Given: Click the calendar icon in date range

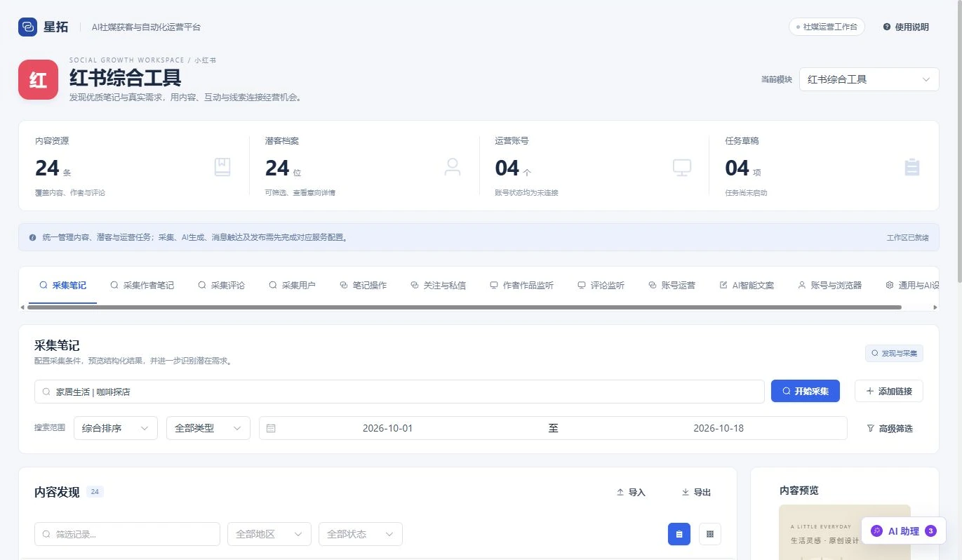Looking at the screenshot, I should [x=271, y=428].
